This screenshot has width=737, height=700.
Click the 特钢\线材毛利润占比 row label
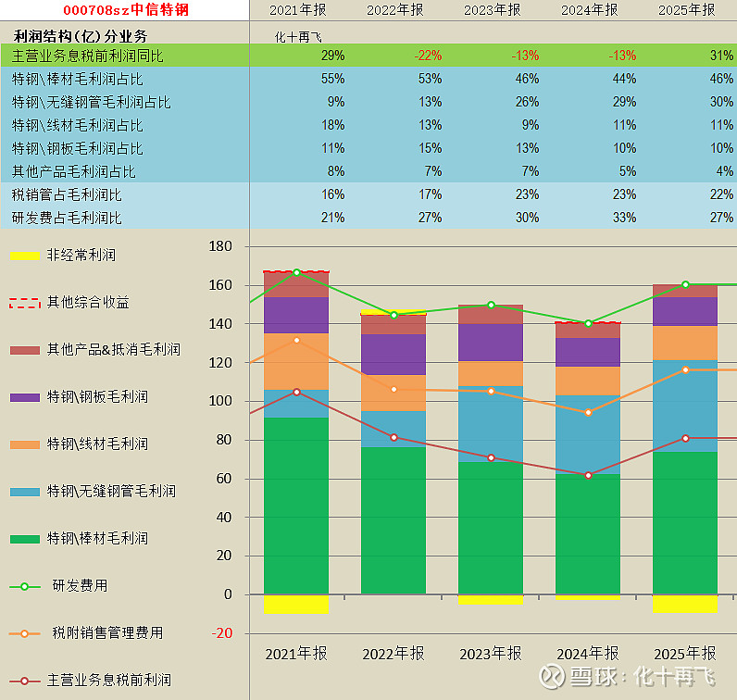(x=77, y=125)
